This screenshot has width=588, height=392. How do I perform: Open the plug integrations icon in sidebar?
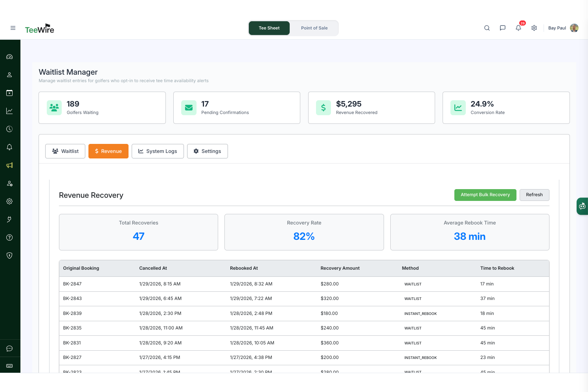click(10, 219)
